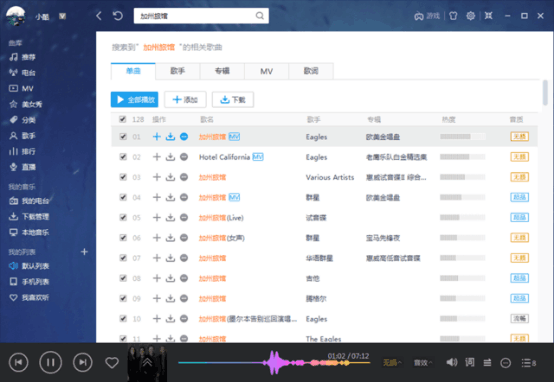
Task: Open 分类 categories in the sidebar
Action: 23,120
